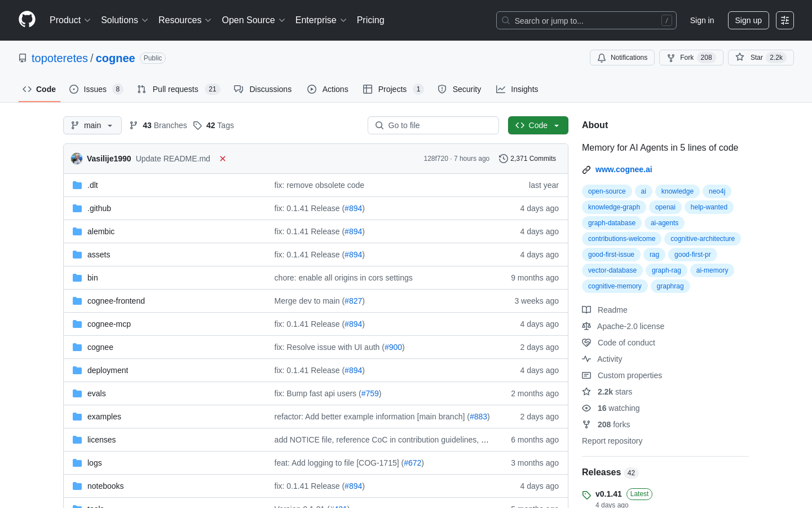
Task: Open the #883 link in examples row
Action: (x=478, y=417)
